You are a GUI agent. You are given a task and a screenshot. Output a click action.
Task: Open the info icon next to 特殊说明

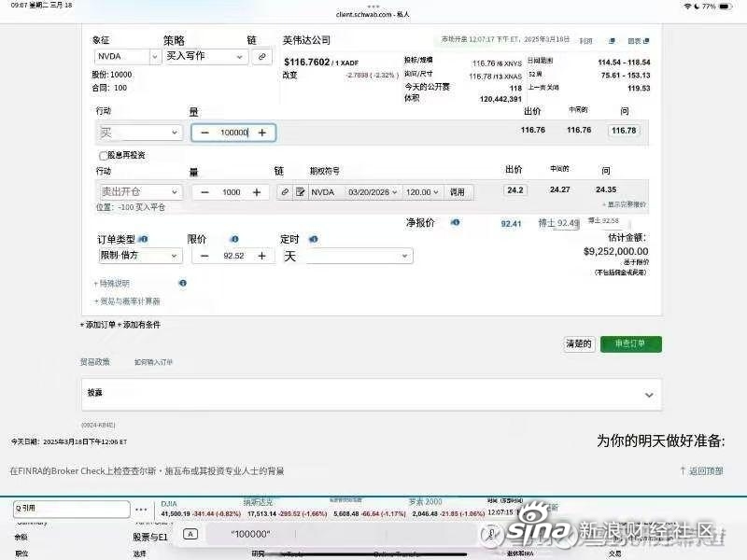coord(182,284)
